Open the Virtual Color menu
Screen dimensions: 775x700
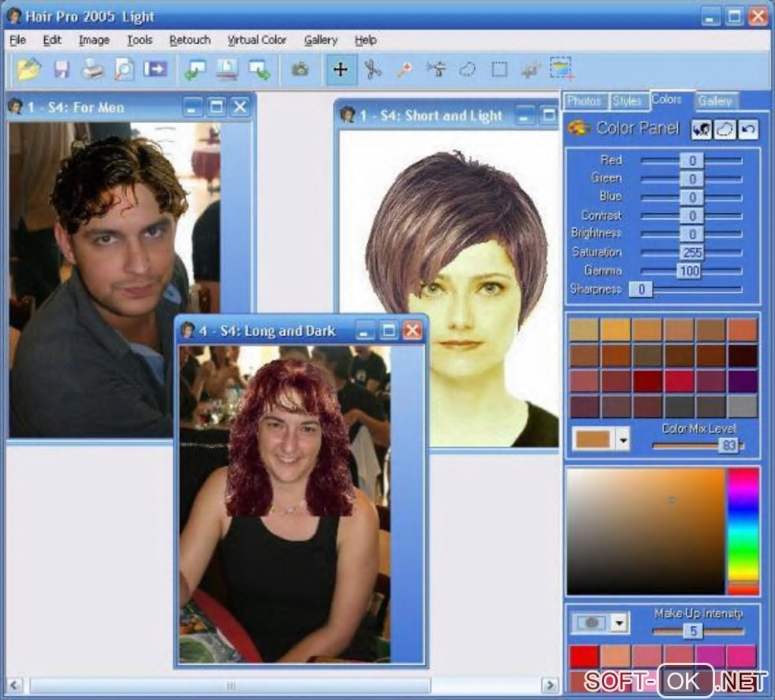(x=257, y=40)
